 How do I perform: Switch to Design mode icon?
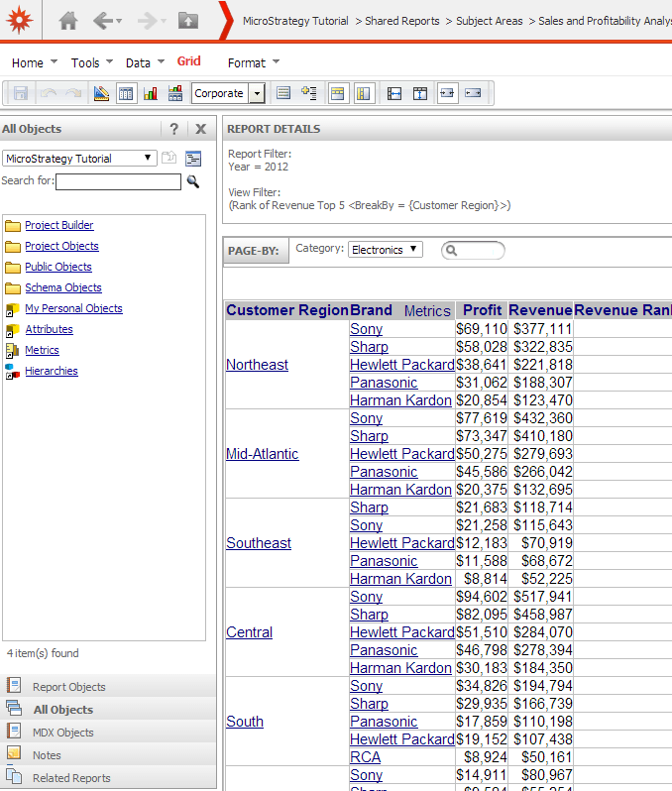click(101, 93)
